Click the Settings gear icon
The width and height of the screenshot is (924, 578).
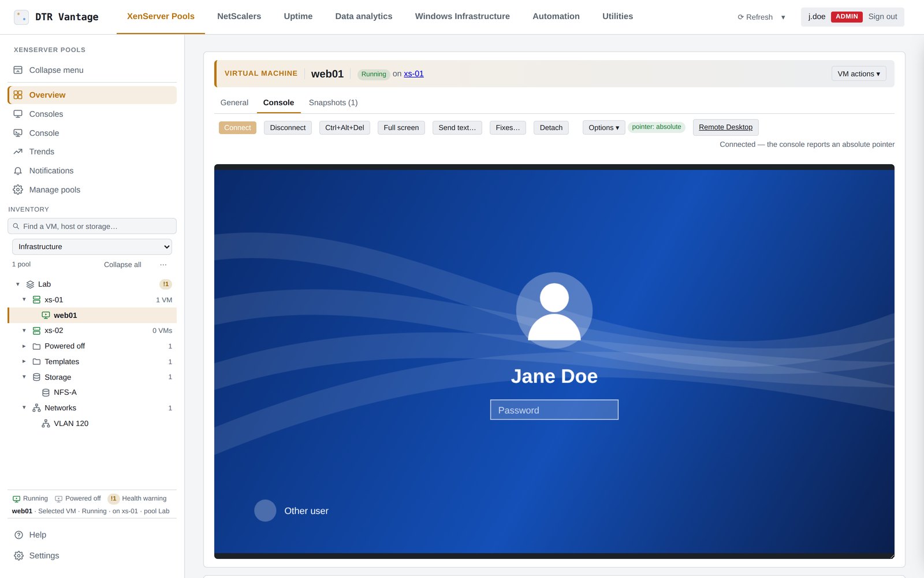click(18, 555)
